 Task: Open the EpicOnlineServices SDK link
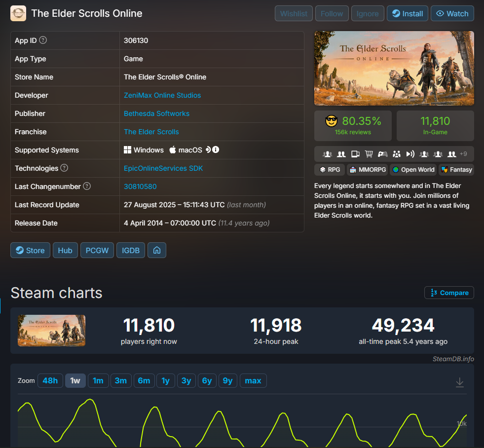[163, 168]
